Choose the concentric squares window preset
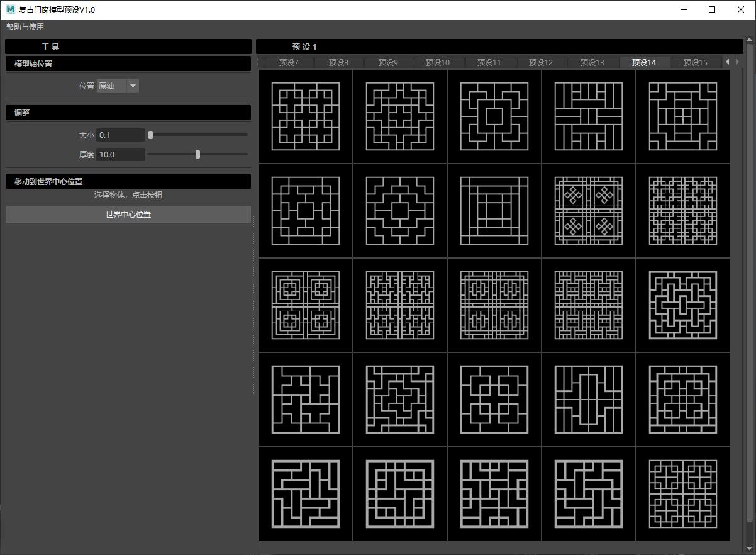The height and width of the screenshot is (555, 756). [494, 211]
